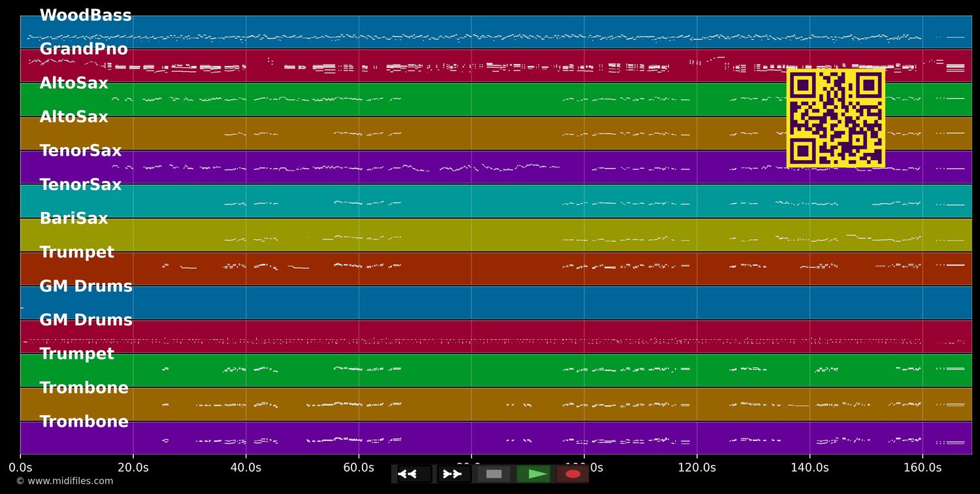Click the 20.0s timeline marker
Image resolution: width=980 pixels, height=494 pixels.
(x=133, y=468)
